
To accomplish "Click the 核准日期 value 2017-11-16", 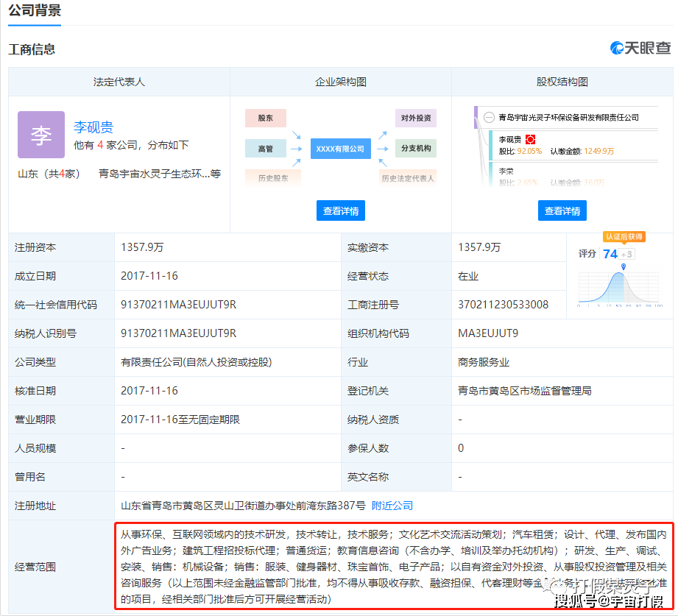I will click(149, 391).
